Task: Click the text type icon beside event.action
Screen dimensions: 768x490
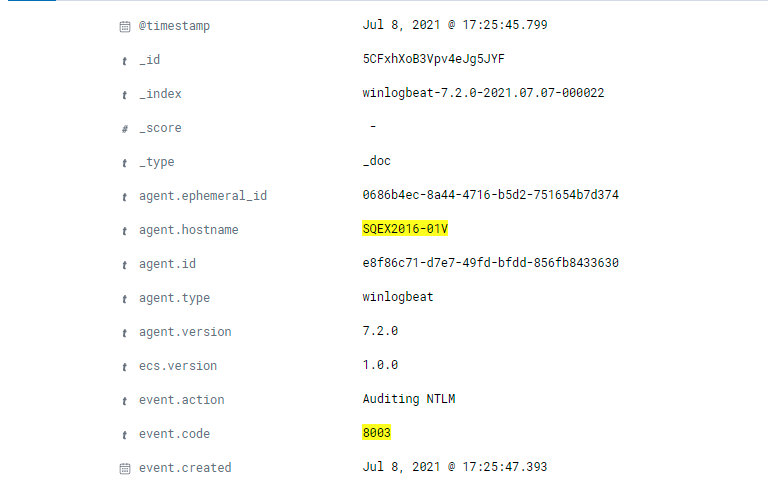Action: [124, 401]
